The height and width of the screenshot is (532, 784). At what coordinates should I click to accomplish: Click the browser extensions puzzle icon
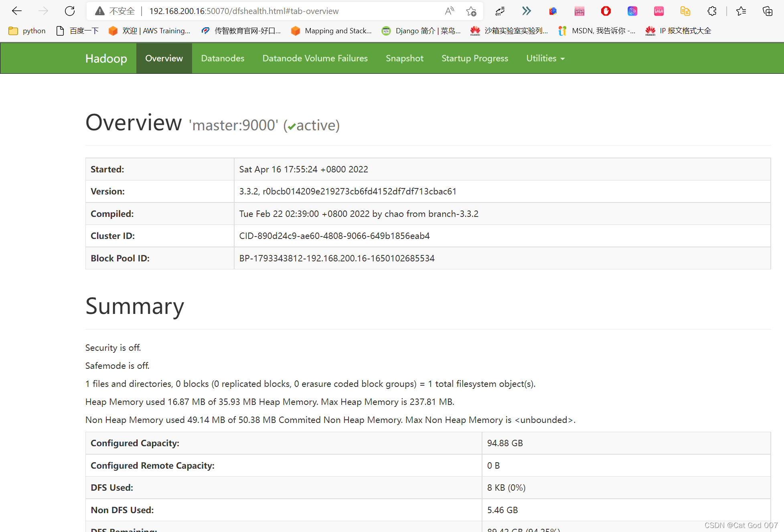coord(712,11)
